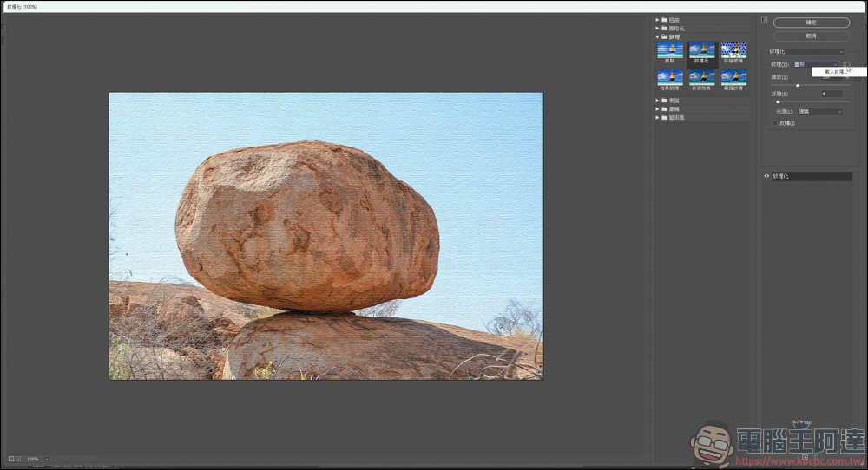Add a new effect layer
868x470 pixels.
click(x=805, y=457)
